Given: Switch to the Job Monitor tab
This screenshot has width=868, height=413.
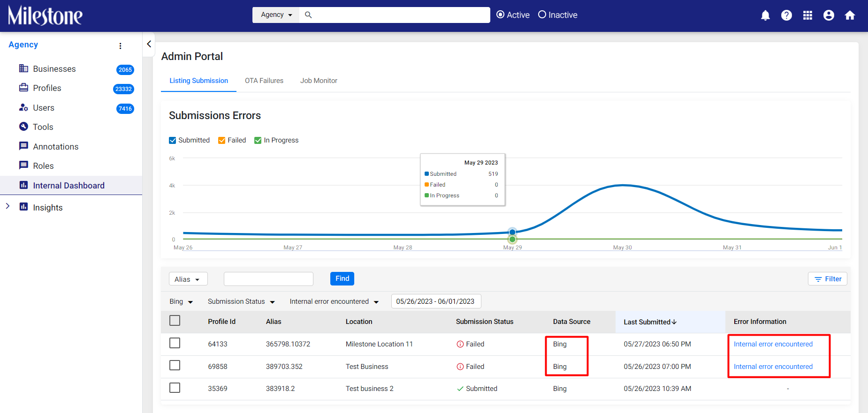Looking at the screenshot, I should pyautogui.click(x=319, y=81).
